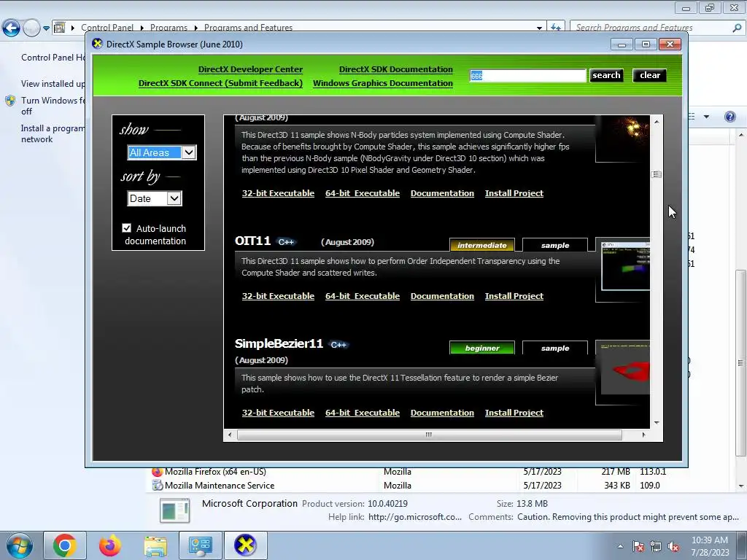This screenshot has width=747, height=560.
Task: Click Install Project for SimpleBezier11
Action: click(514, 413)
